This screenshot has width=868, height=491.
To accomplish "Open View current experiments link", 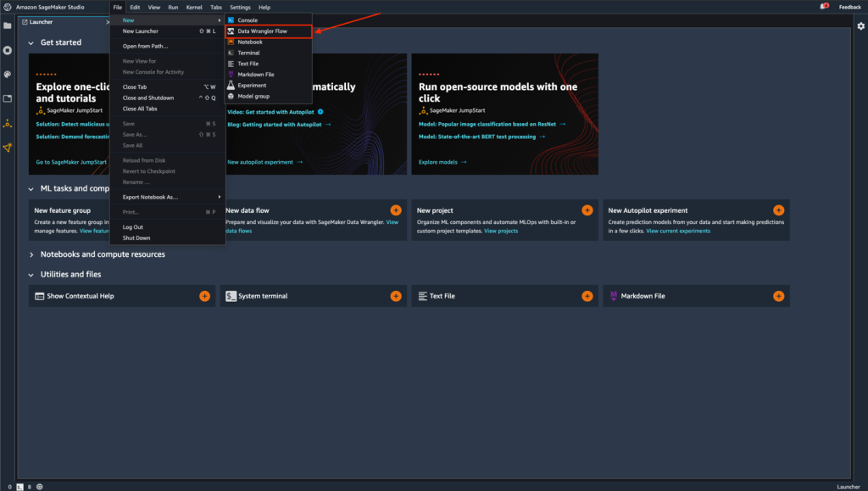I will tap(678, 231).
